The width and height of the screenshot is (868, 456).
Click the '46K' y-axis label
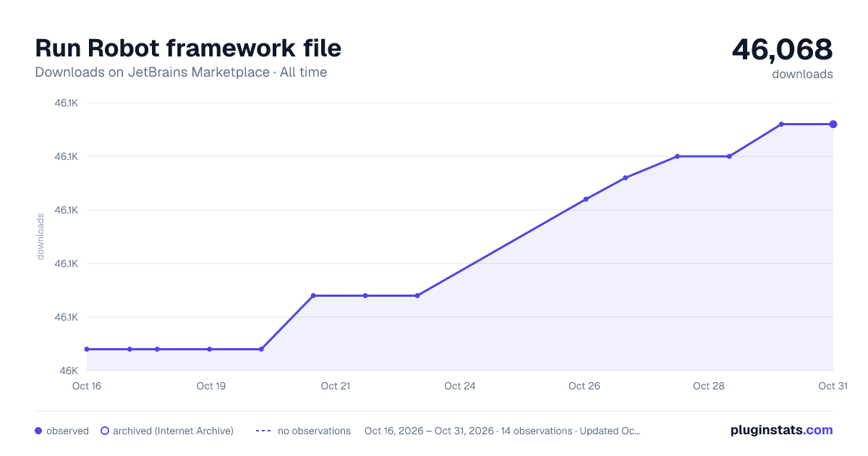(x=69, y=371)
